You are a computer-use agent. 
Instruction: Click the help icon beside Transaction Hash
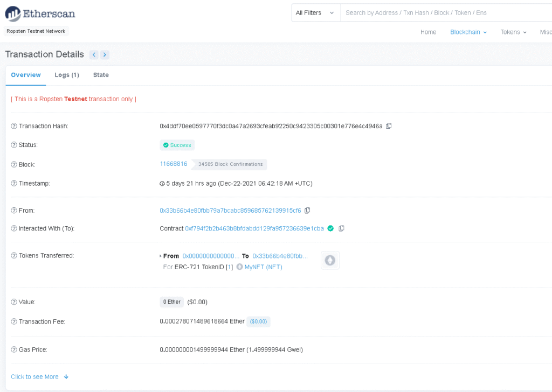point(14,126)
